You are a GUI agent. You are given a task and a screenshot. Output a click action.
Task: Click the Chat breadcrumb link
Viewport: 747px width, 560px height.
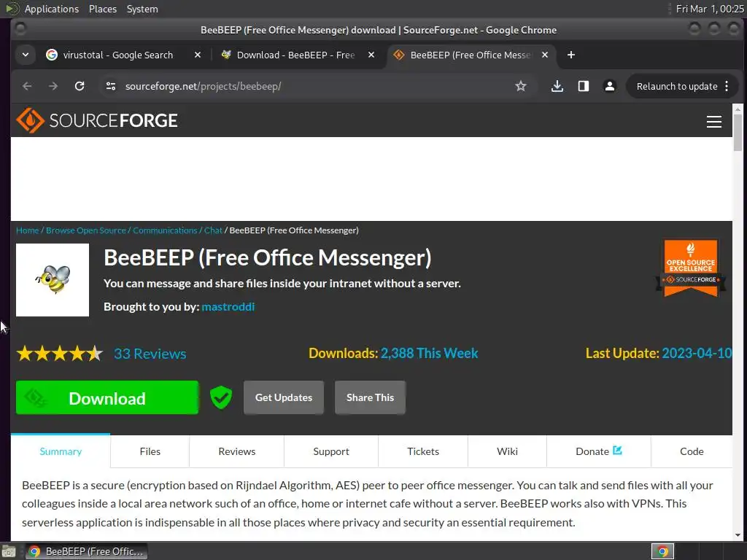[213, 230]
